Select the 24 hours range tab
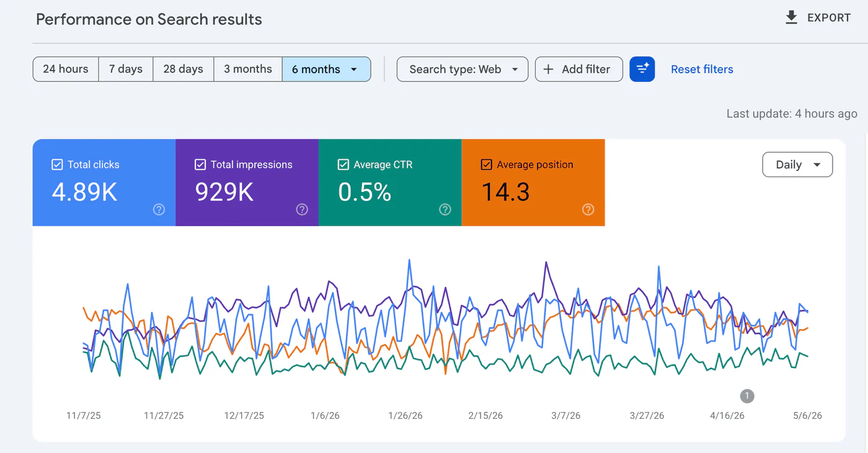This screenshot has width=868, height=453. coord(66,69)
